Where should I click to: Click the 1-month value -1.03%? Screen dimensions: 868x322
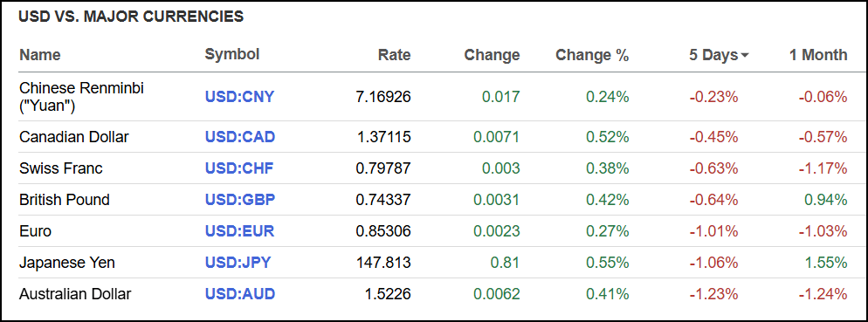coord(823,230)
